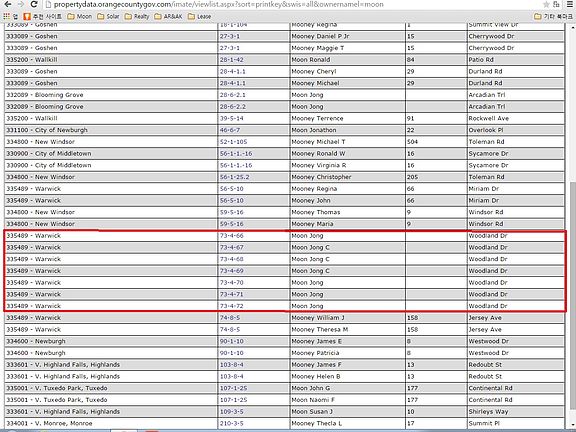Open the Solar bookmarks folder

pyautogui.click(x=108, y=16)
